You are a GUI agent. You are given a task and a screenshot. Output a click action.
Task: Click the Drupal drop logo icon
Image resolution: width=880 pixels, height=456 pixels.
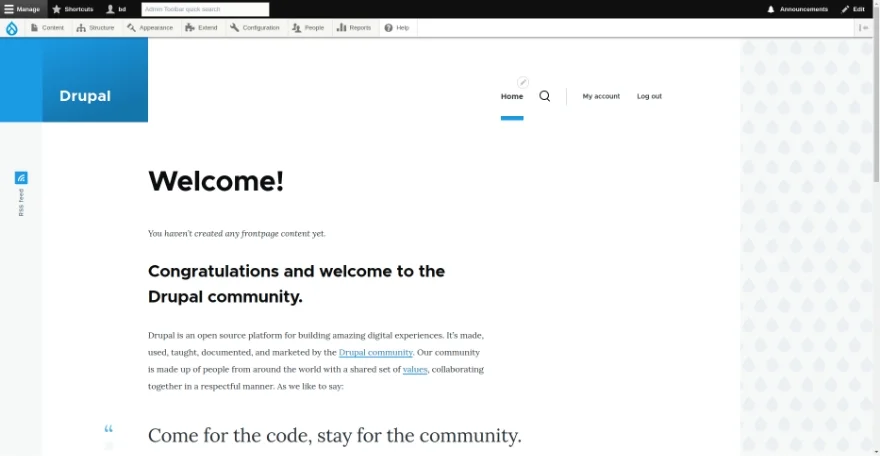(x=12, y=28)
